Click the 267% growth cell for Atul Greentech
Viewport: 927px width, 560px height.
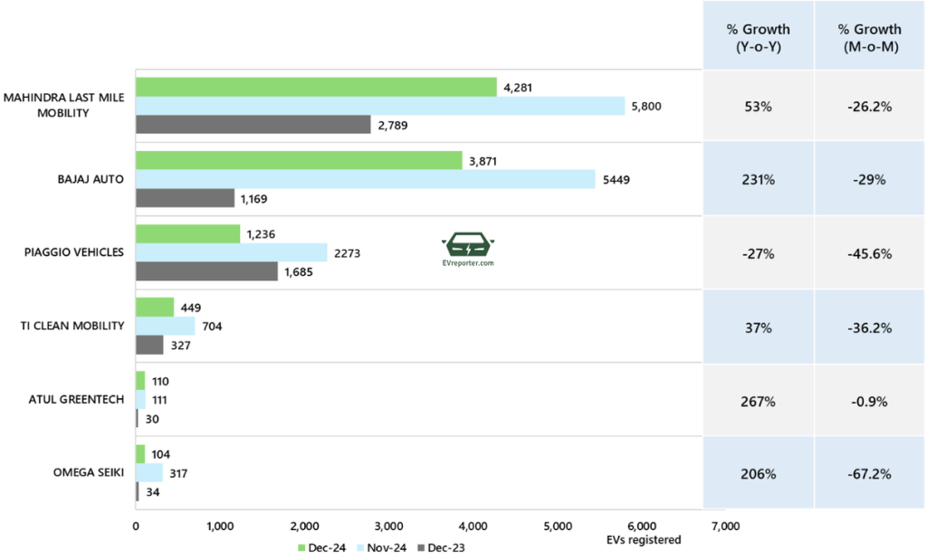(x=757, y=400)
